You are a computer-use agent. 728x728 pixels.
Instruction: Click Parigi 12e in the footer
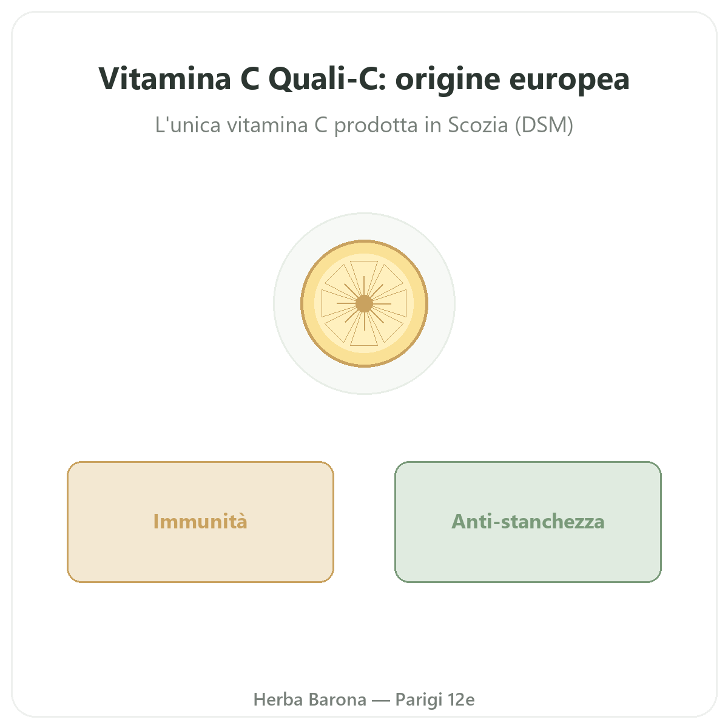(x=435, y=699)
